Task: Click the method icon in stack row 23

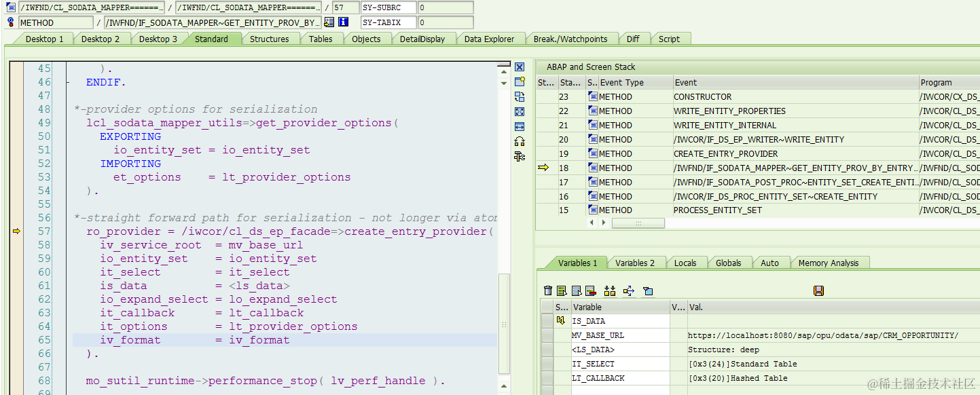Action: click(x=593, y=96)
